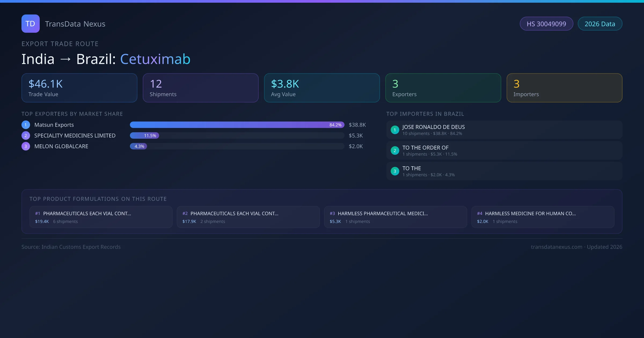This screenshot has width=644, height=338.
Task: Click rank badge 3 for MELON GLOBALCARE
Action: click(25, 146)
